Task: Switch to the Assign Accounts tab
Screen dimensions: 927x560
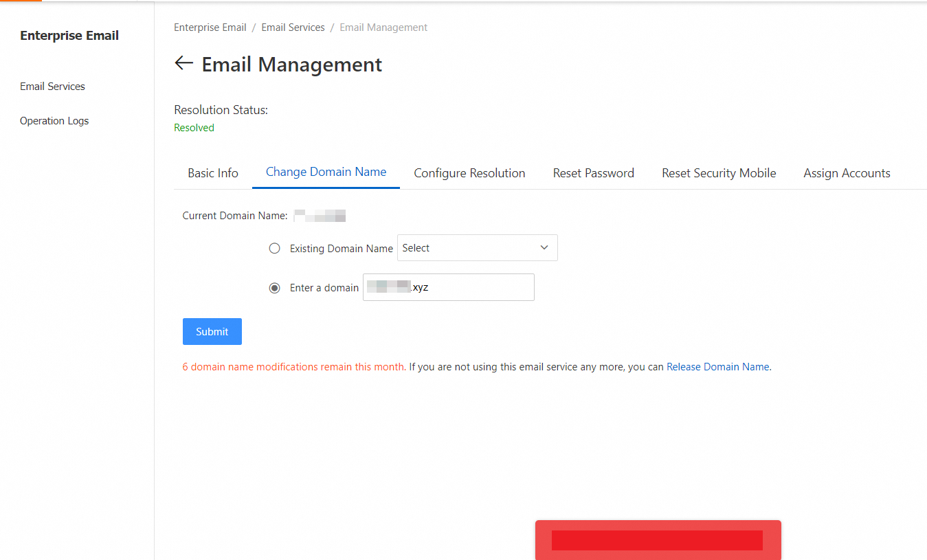Action: [847, 173]
